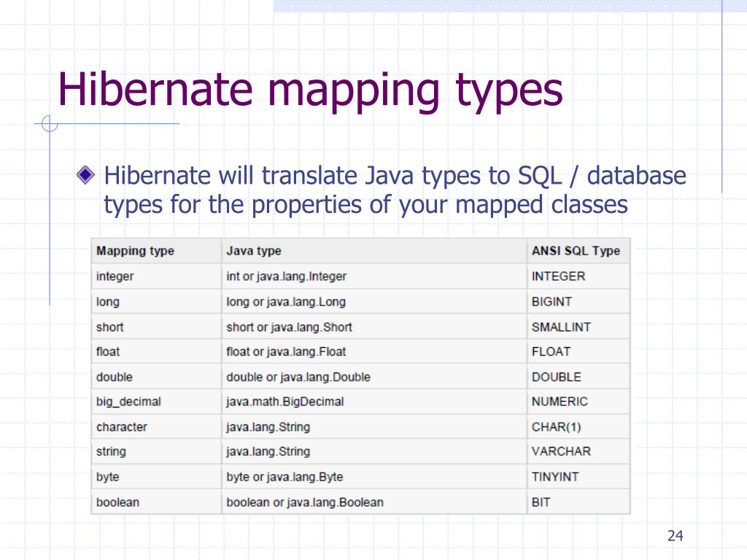This screenshot has height=560, width=747.
Task: Select the CHAR(1) SQL type cell
Action: click(551, 427)
